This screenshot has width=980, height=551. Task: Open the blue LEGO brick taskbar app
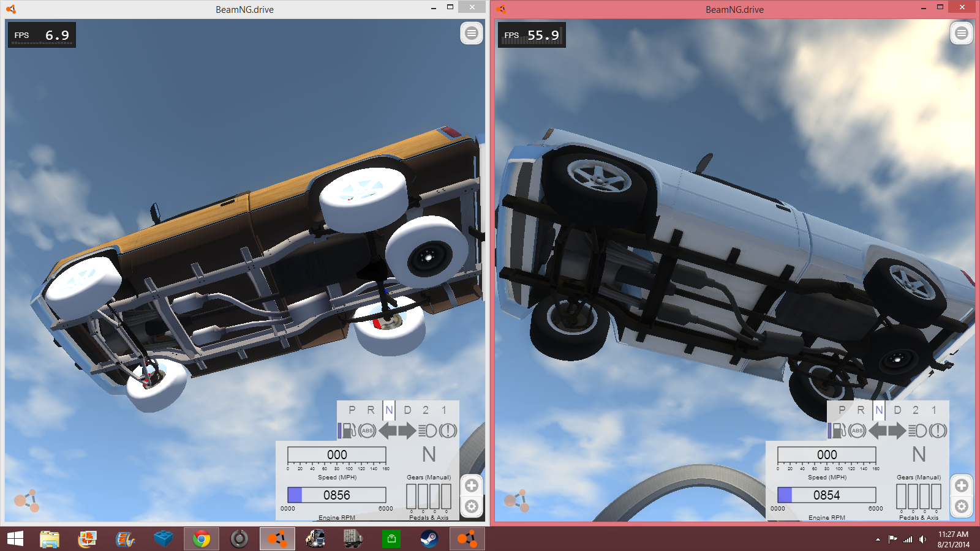(x=164, y=539)
